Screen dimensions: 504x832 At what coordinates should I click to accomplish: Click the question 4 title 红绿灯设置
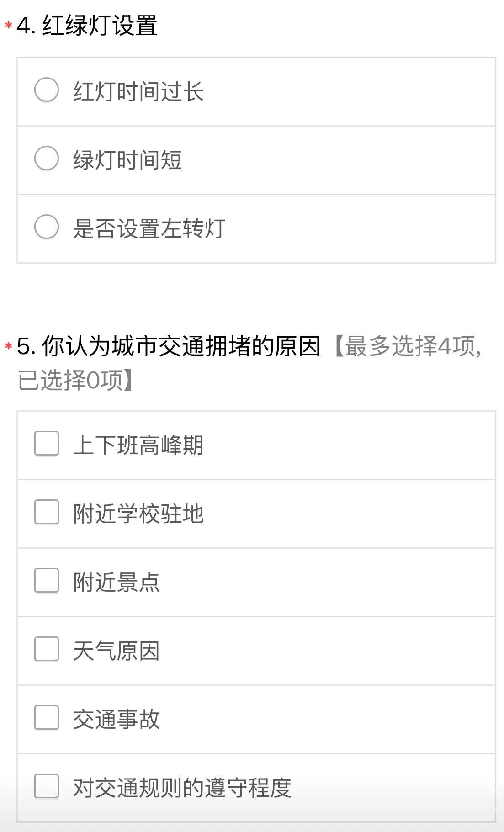click(100, 26)
